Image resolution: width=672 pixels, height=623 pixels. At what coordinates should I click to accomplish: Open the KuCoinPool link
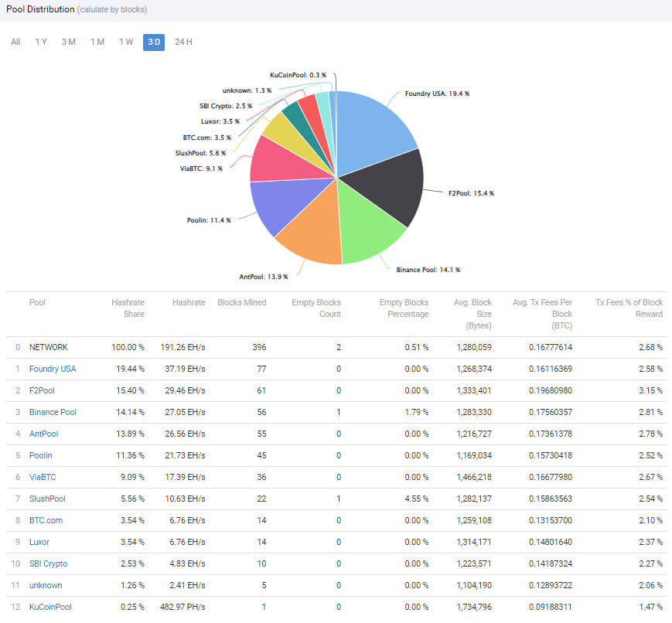click(50, 607)
